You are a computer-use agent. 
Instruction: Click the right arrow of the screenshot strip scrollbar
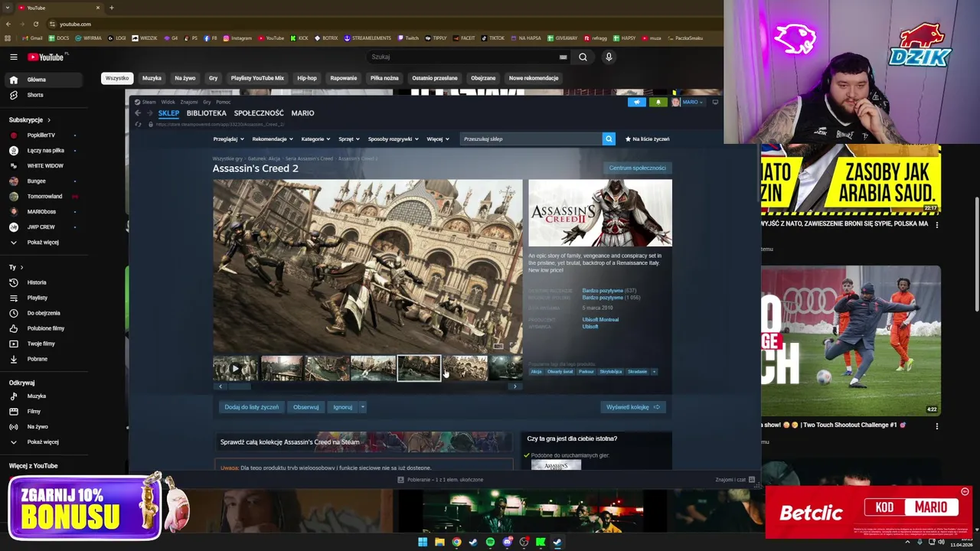[514, 386]
